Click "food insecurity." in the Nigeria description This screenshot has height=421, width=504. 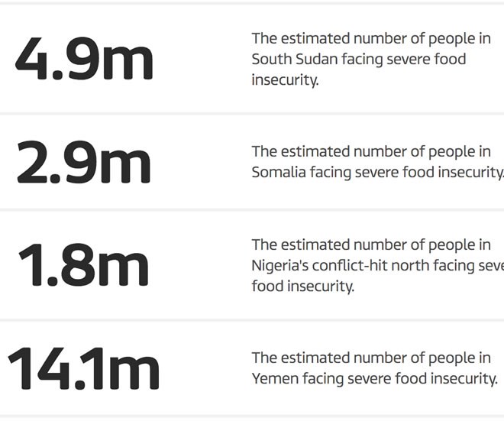[x=303, y=287]
